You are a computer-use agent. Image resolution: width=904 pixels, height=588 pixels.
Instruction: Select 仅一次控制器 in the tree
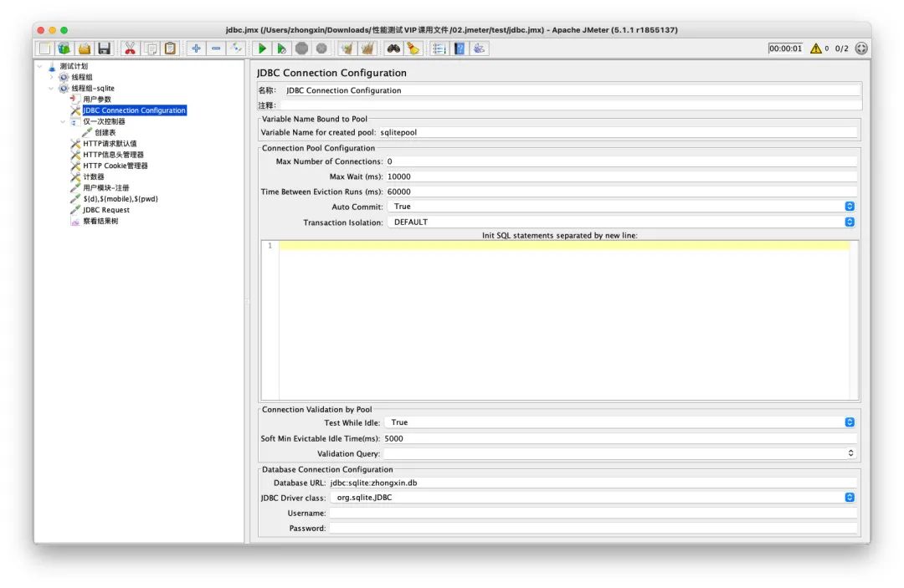click(104, 121)
